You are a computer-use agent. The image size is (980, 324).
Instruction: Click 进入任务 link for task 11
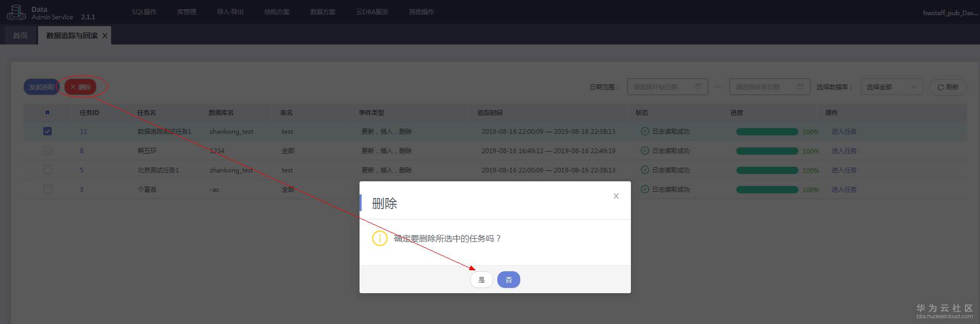tap(844, 132)
